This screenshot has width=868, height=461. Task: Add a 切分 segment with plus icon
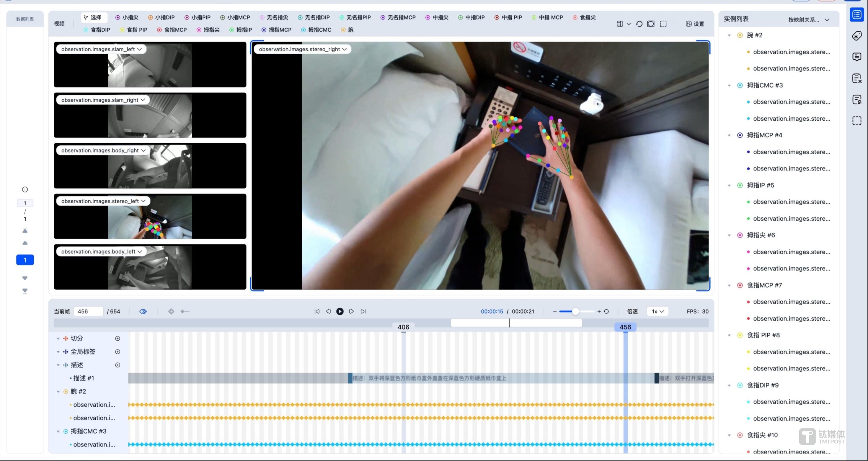pyautogui.click(x=118, y=338)
